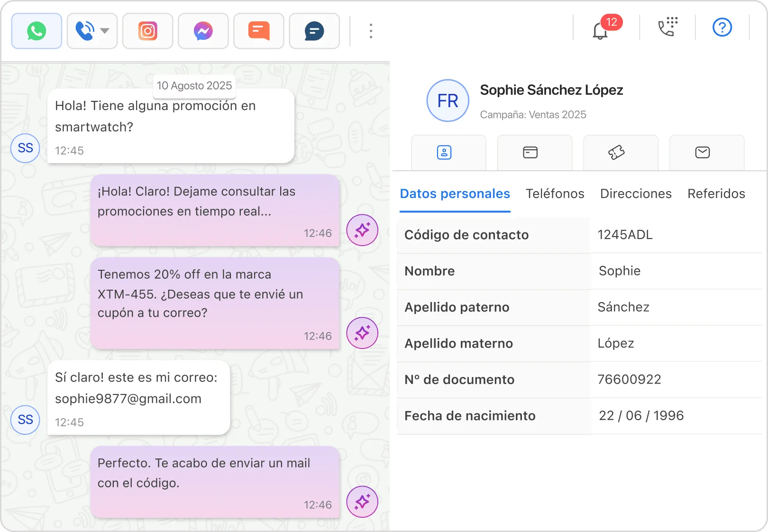Select the ticket icon tab
Image resolution: width=768 pixels, height=532 pixels.
pyautogui.click(x=621, y=153)
